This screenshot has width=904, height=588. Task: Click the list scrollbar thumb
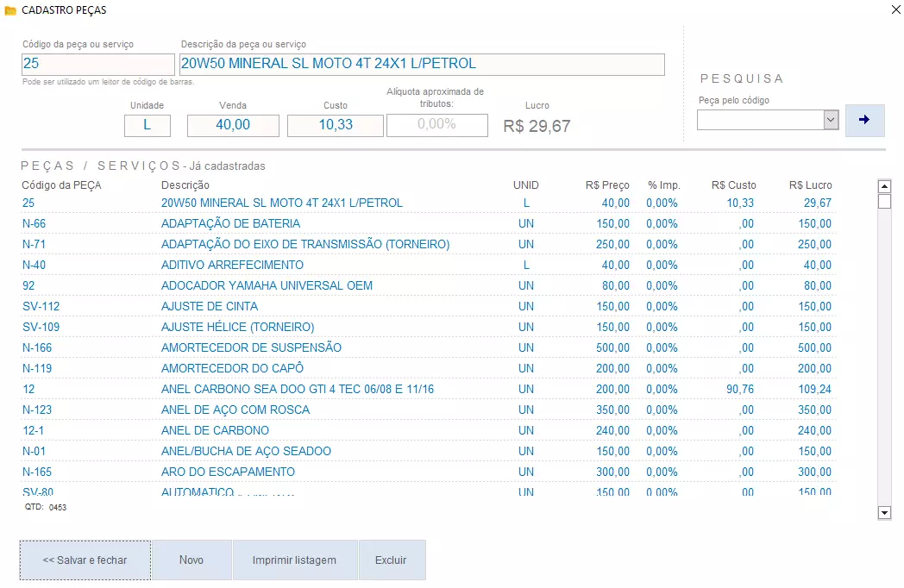(884, 201)
